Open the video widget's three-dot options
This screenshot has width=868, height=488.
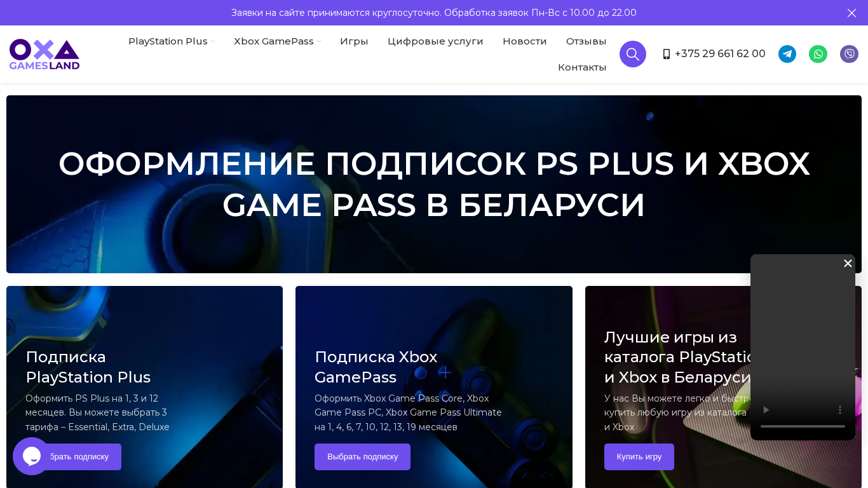[x=840, y=410]
